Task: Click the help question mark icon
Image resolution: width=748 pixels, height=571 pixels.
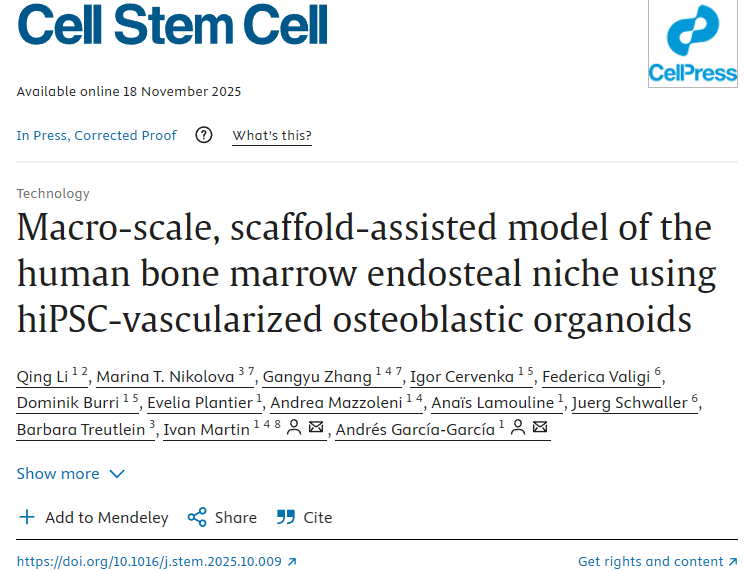Action: [204, 135]
